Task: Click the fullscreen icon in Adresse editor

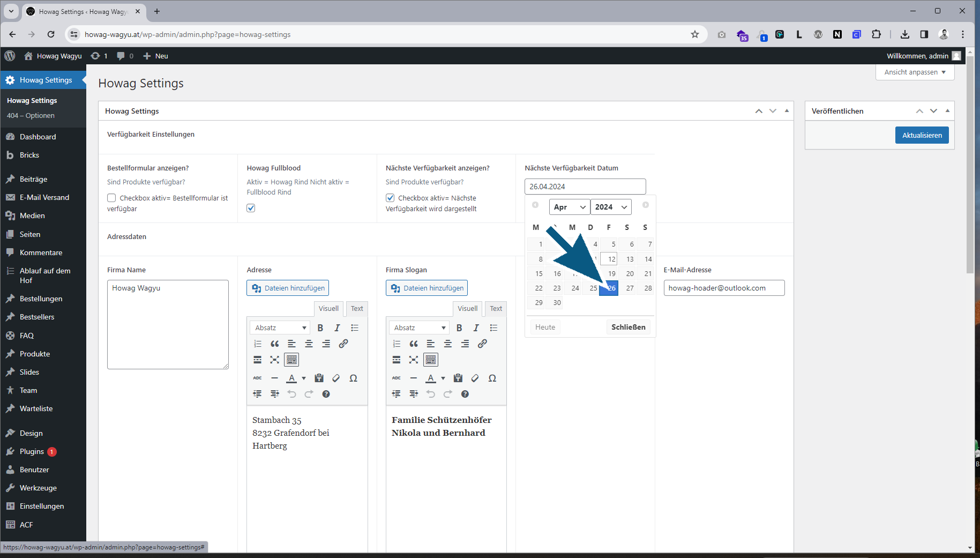Action: coord(275,360)
